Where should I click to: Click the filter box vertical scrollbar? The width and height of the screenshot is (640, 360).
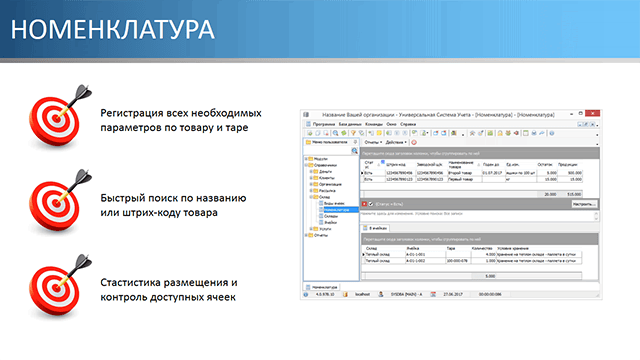pyautogui.click(x=596, y=216)
